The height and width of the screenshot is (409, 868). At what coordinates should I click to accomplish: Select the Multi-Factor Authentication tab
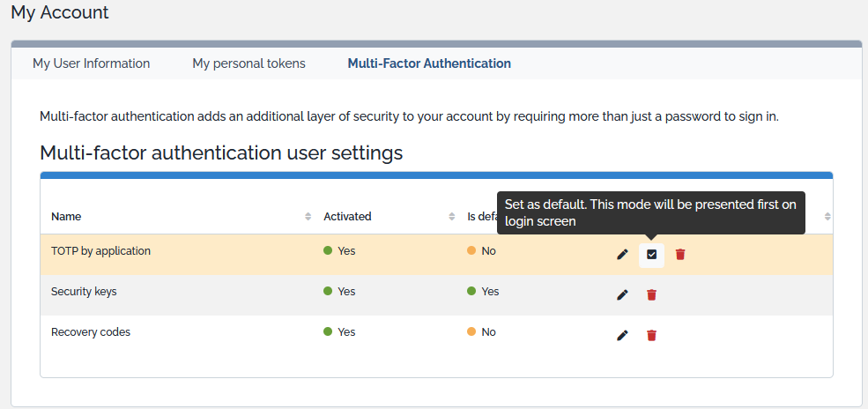point(429,63)
